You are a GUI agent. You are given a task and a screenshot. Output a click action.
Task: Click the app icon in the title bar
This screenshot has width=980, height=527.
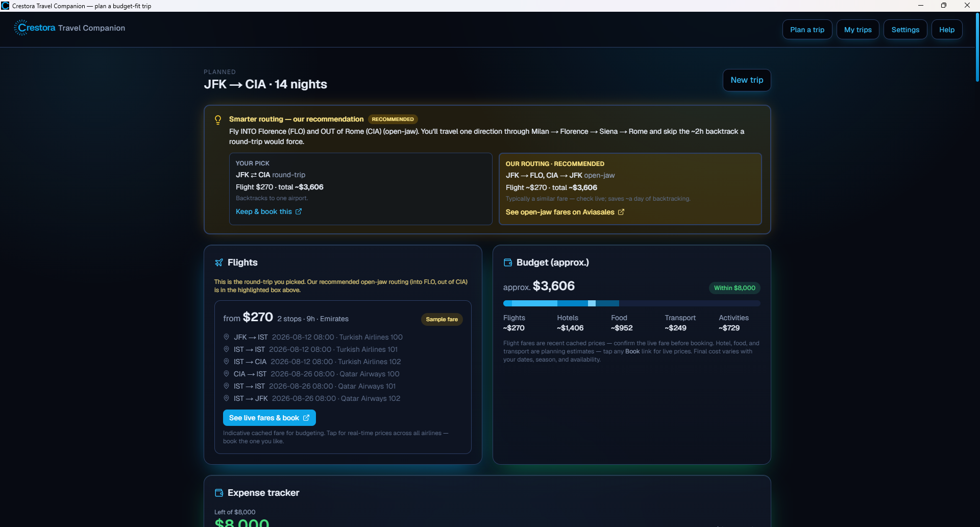(x=5, y=6)
